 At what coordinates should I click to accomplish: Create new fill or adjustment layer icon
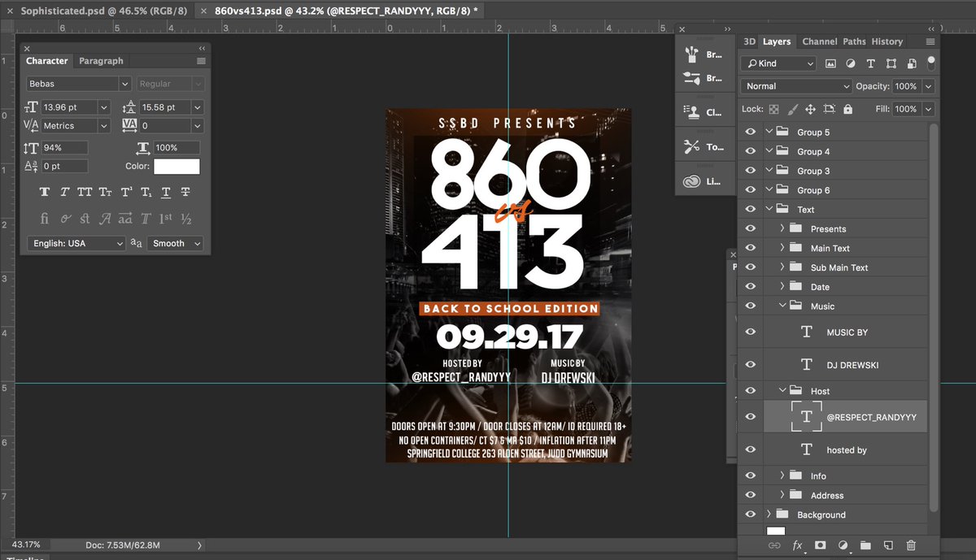843,545
